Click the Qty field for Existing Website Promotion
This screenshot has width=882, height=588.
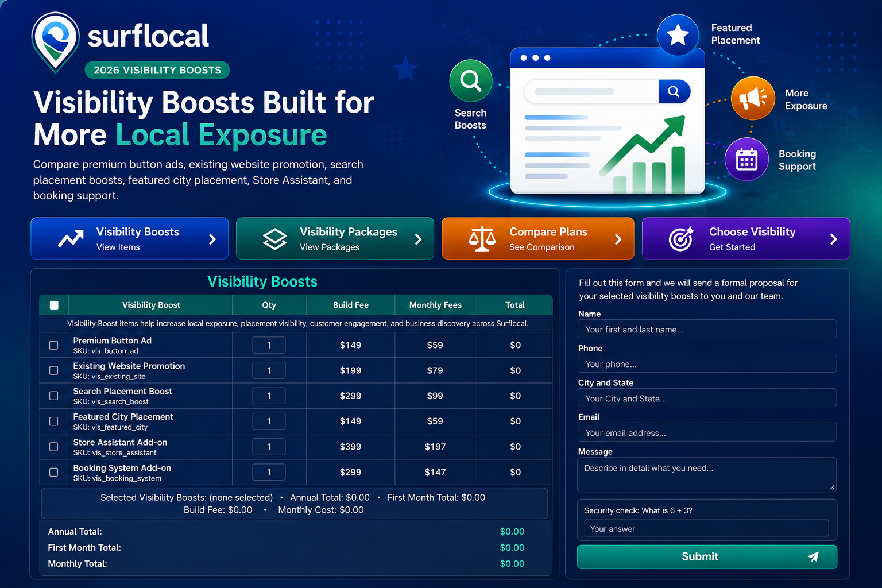point(269,370)
